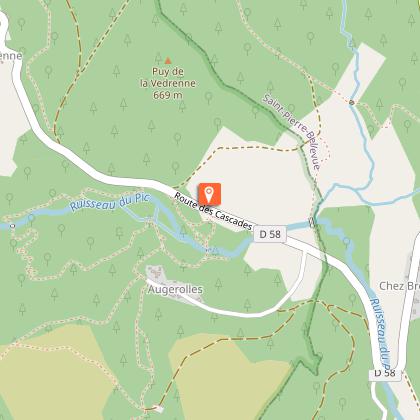The width and height of the screenshot is (420, 420).
Task: Click the small building at the bottom path end
Action: coord(159,409)
